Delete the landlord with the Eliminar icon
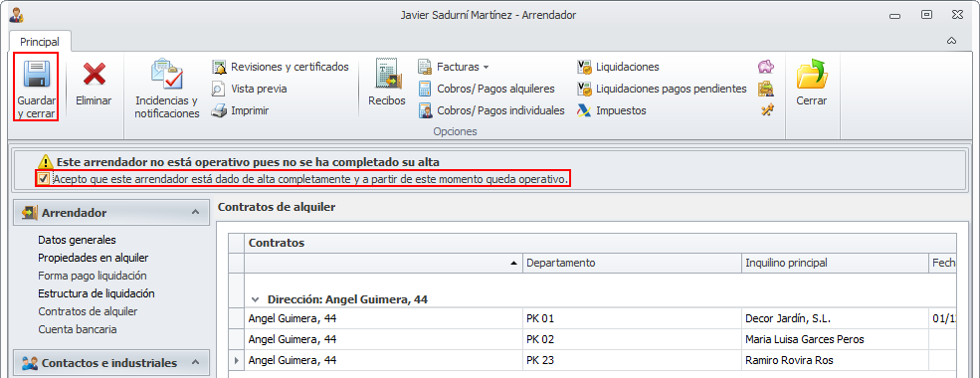Viewport: 980px width, 378px height. pyautogui.click(x=94, y=74)
